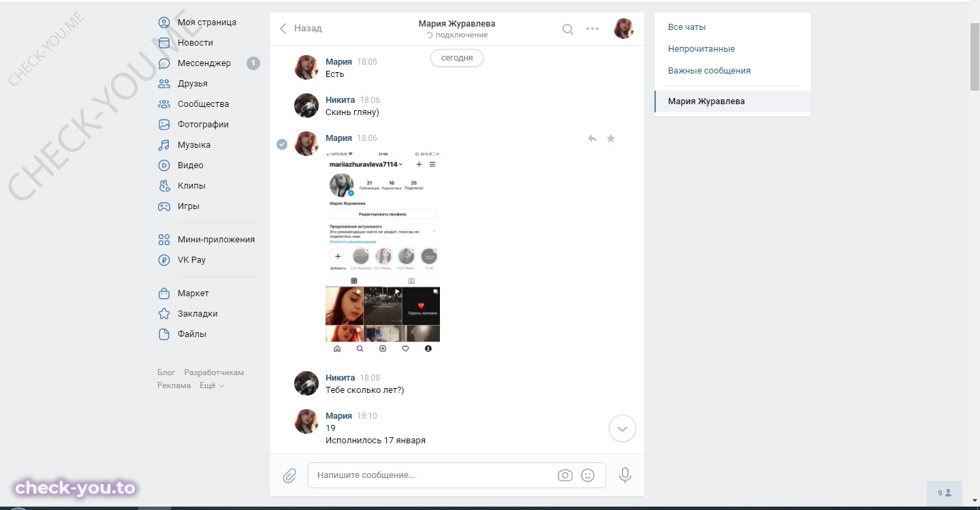
Task: Click timestamp 18:05 on Мария message
Action: (x=367, y=62)
